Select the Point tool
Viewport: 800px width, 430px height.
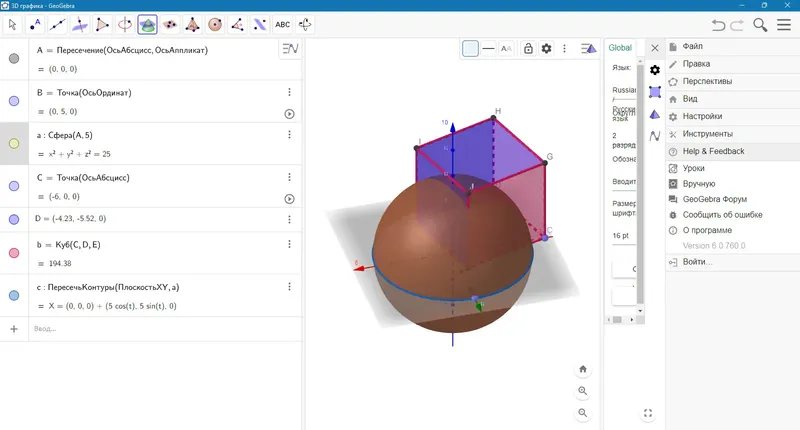(35, 24)
